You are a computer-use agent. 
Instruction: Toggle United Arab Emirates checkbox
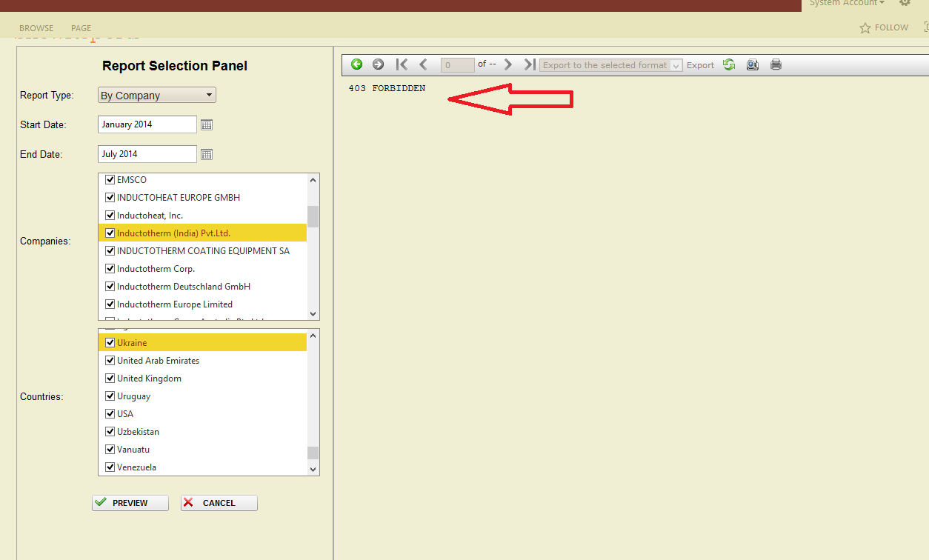coord(110,361)
